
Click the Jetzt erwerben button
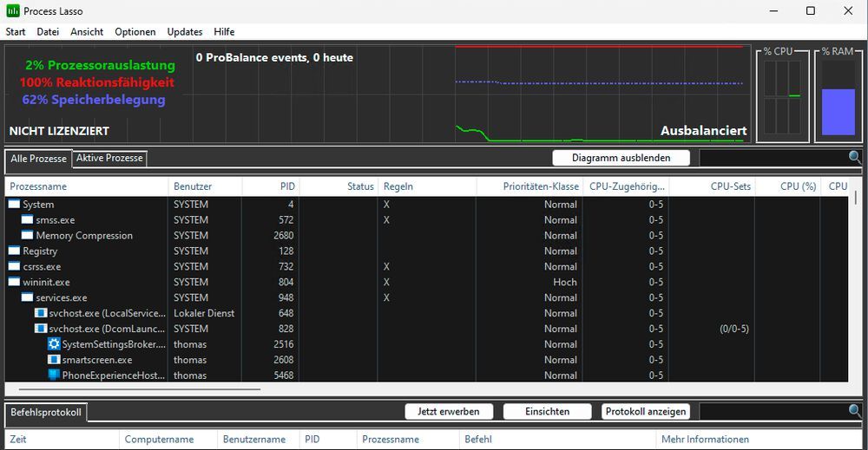(x=449, y=411)
